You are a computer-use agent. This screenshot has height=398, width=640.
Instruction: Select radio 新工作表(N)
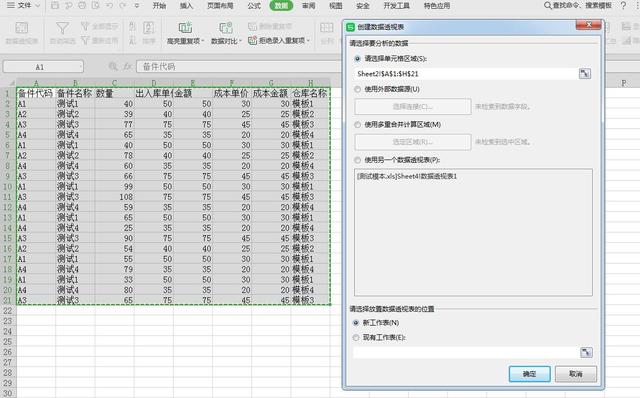356,323
